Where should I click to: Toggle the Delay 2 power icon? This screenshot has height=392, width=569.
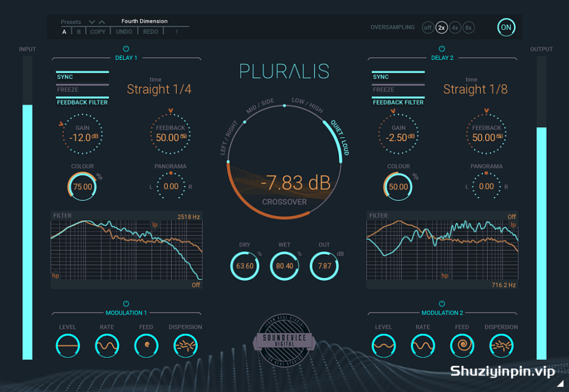(442, 49)
